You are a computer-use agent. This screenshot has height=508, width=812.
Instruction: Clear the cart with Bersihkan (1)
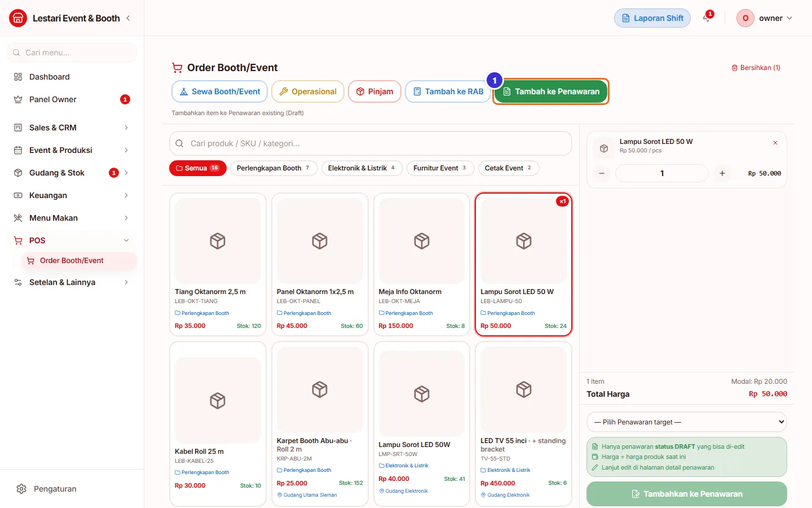756,68
